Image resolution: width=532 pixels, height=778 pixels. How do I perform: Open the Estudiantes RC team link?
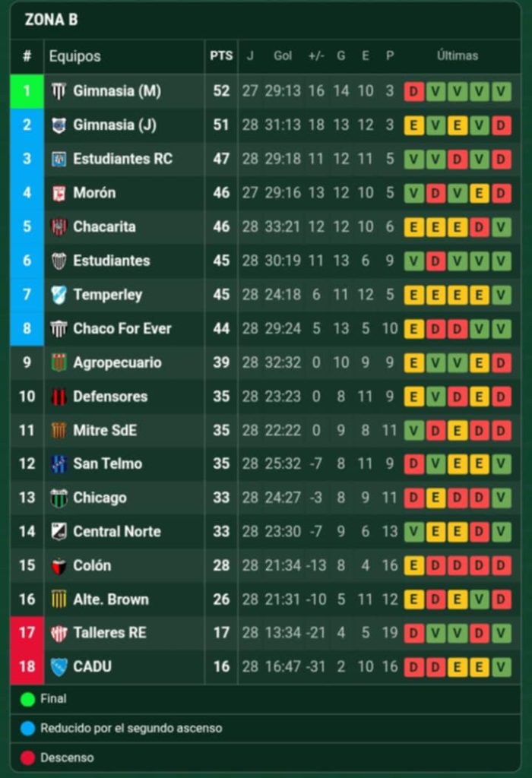[122, 159]
